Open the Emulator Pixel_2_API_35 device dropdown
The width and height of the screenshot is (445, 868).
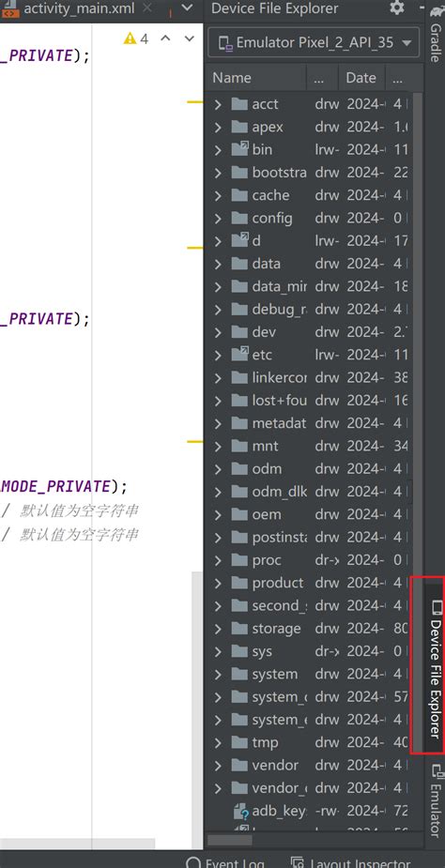coord(314,42)
